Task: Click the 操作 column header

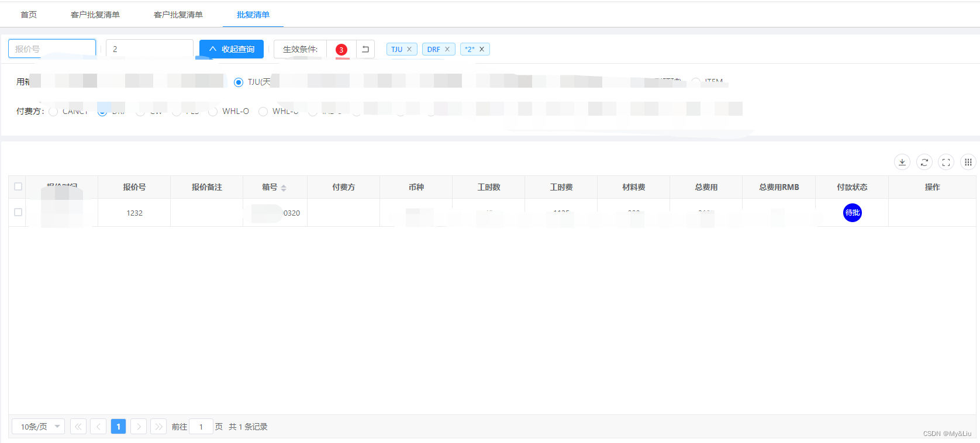Action: tap(932, 187)
